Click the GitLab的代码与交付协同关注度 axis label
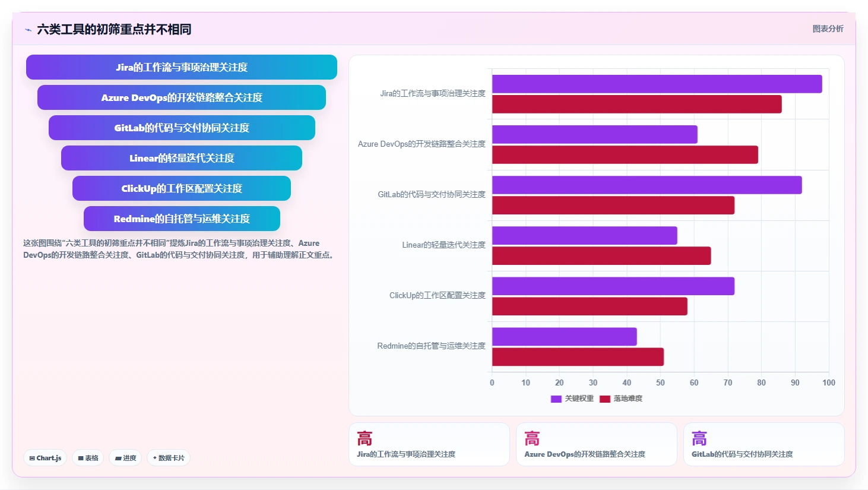Viewport: 868px width, 490px height. [x=432, y=194]
